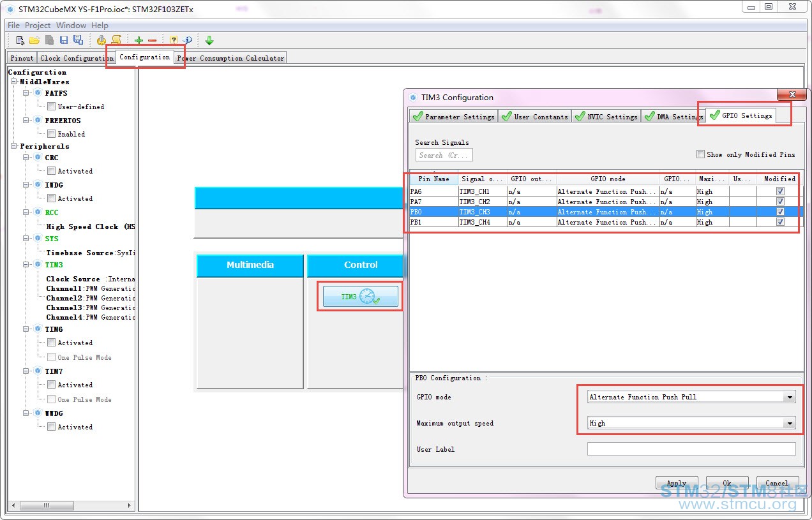812x520 pixels.
Task: Click the FATFS middleware cube icon
Action: pos(38,93)
